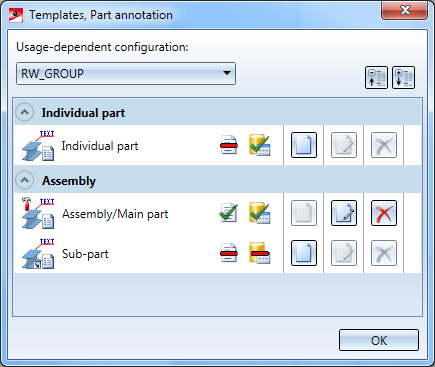Viewport: 435px width, 367px height.
Task: Click Assembly/Main part database checkmark icon
Action: 260,213
